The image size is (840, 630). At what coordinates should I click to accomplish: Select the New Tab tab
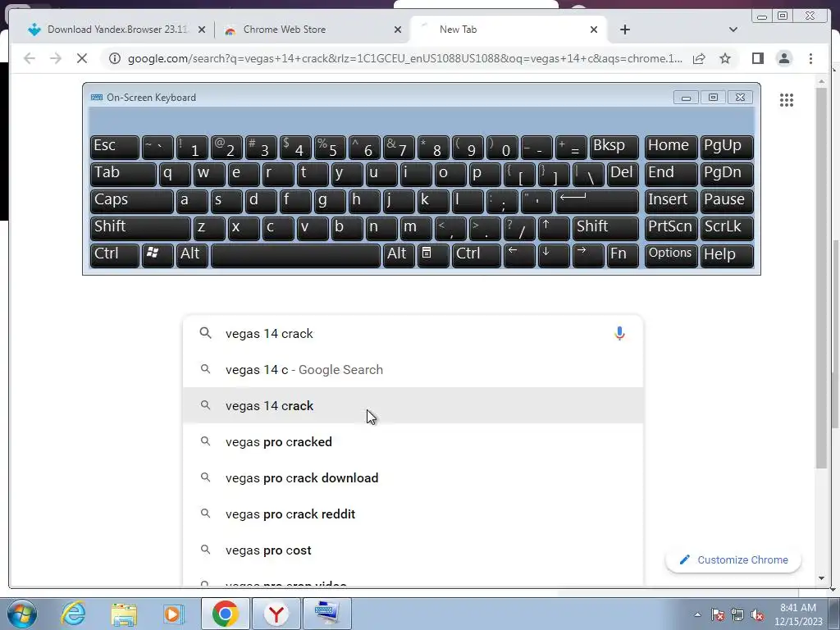[509, 30]
